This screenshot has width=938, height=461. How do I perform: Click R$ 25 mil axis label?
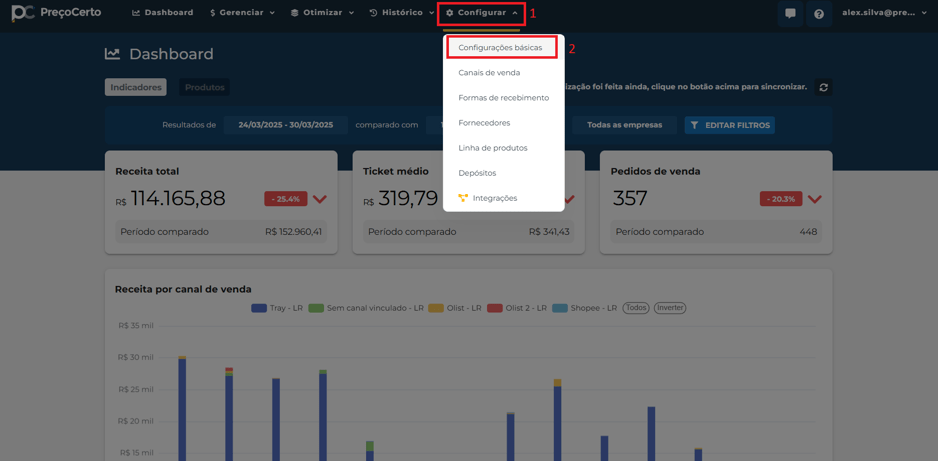(136, 389)
